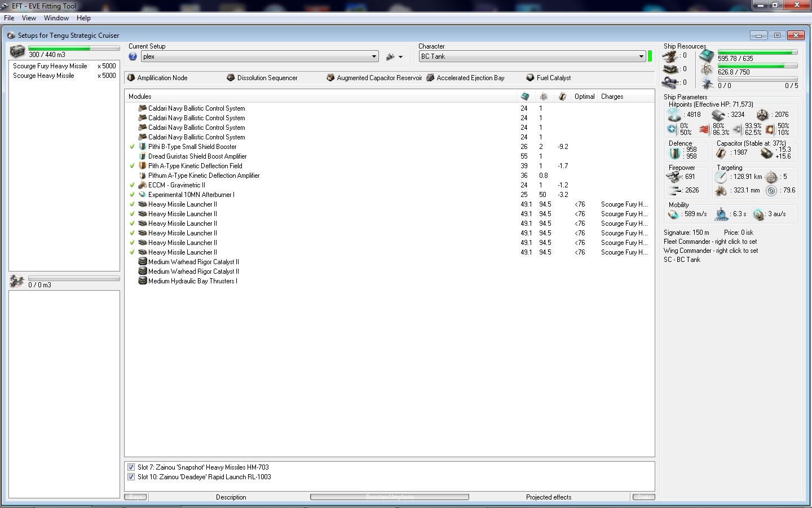Open the Current Setup dropdown showing plex
The width and height of the screenshot is (812, 508).
[260, 56]
